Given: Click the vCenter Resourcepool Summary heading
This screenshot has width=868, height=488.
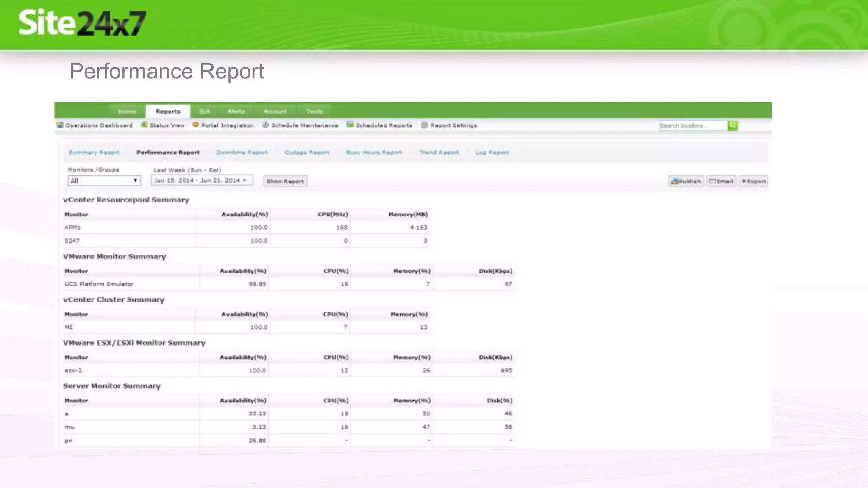Looking at the screenshot, I should click(126, 200).
